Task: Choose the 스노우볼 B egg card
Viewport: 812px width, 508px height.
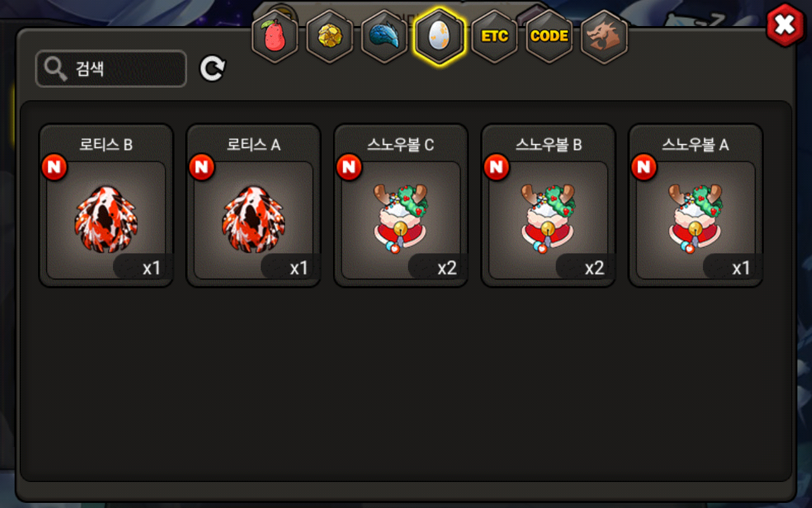Action: tap(548, 205)
